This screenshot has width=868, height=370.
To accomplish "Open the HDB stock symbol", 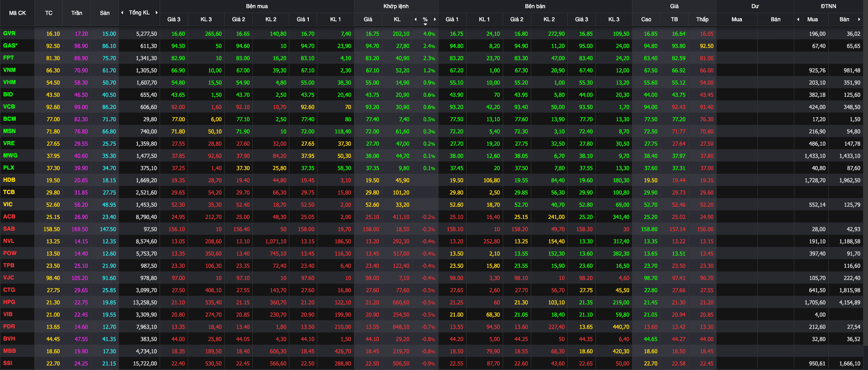I will coord(9,180).
